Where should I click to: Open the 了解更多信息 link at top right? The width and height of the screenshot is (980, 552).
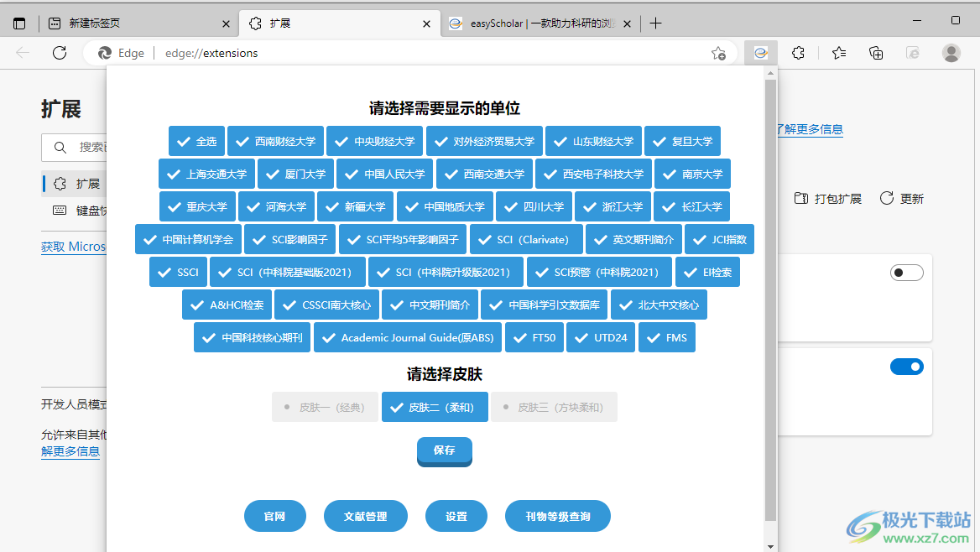[x=810, y=129]
